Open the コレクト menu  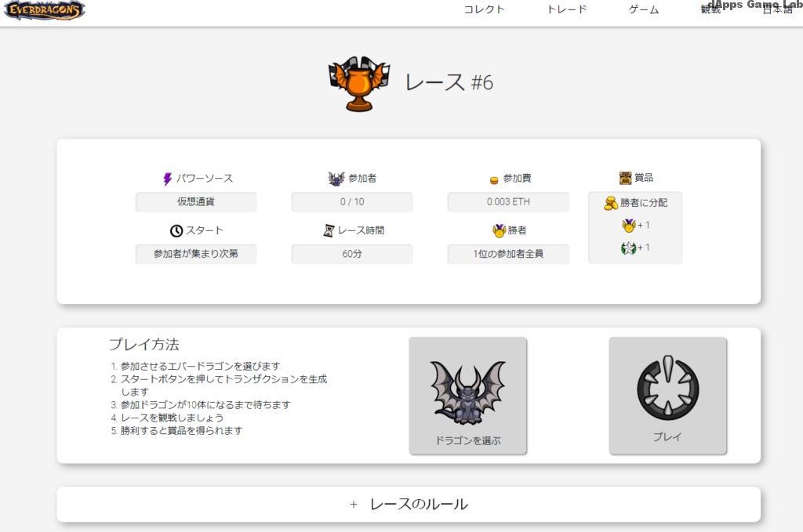484,10
